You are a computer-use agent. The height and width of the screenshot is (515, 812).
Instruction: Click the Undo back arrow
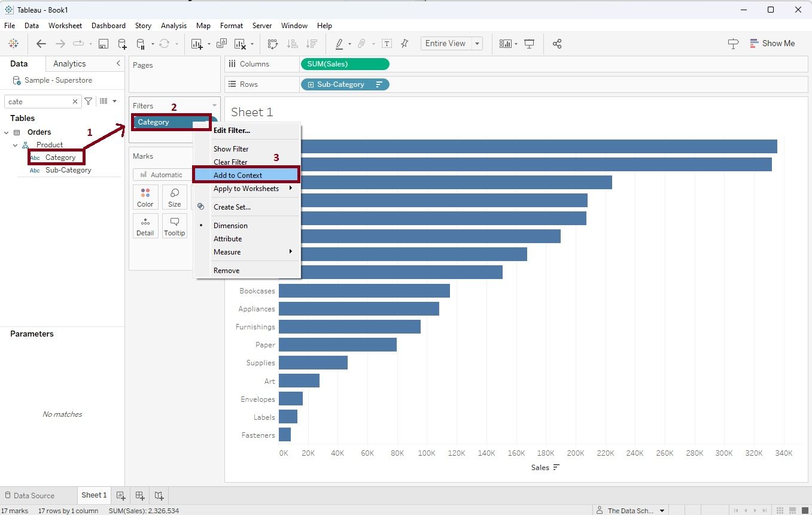[41, 44]
